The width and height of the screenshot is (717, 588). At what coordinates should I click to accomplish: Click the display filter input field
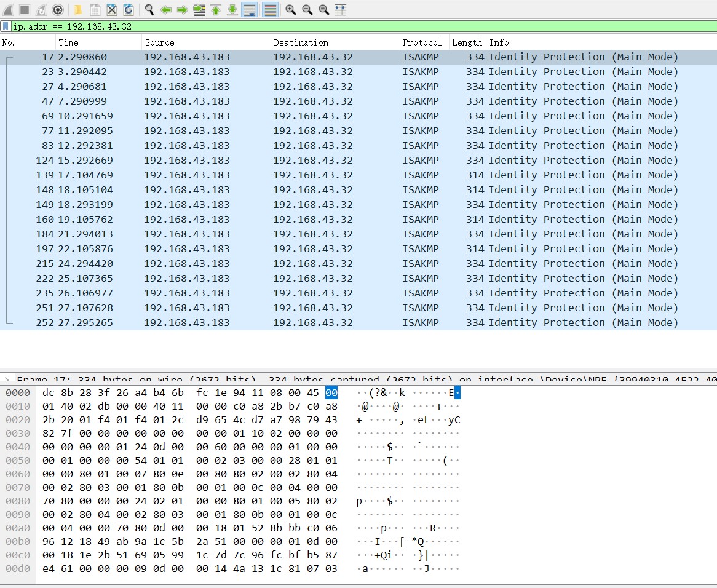[363, 26]
